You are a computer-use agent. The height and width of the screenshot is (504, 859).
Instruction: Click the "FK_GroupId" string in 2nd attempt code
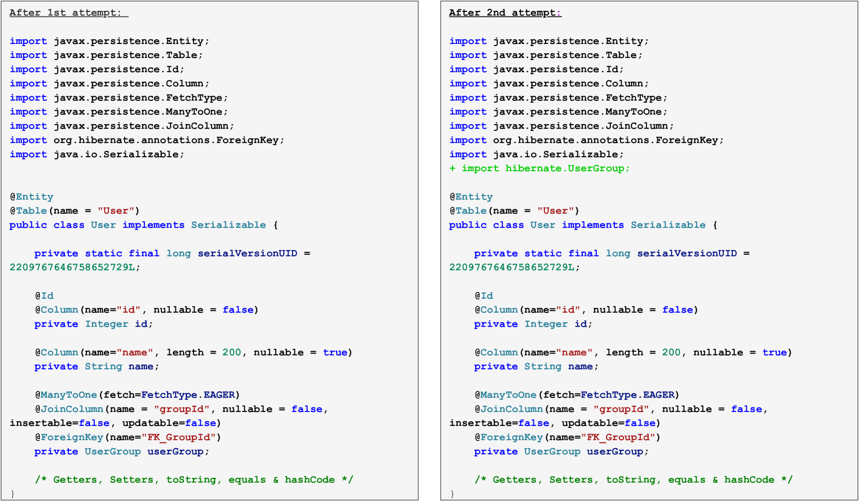click(618, 437)
